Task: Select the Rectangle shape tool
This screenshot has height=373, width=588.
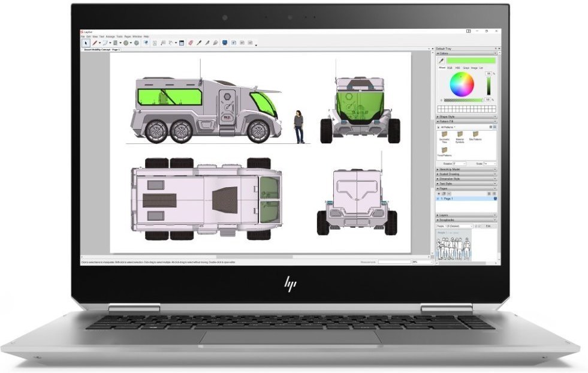Action: [115, 43]
